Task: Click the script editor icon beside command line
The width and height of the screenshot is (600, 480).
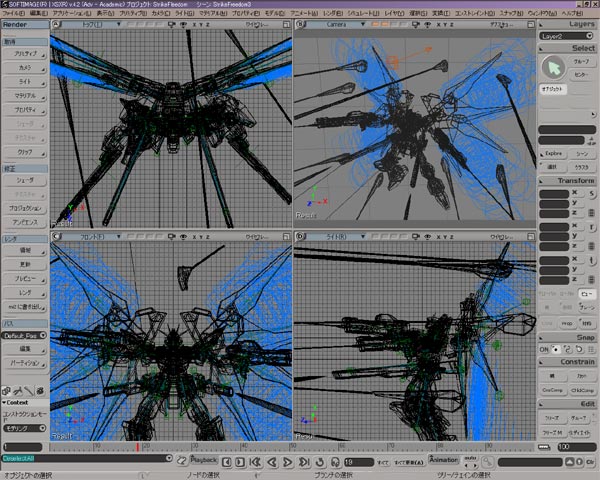Action: coord(181,460)
